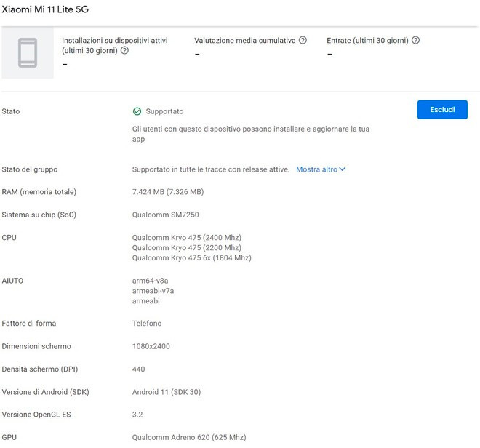
Task: Click the Stato del gruppo label
Action: [x=30, y=169]
